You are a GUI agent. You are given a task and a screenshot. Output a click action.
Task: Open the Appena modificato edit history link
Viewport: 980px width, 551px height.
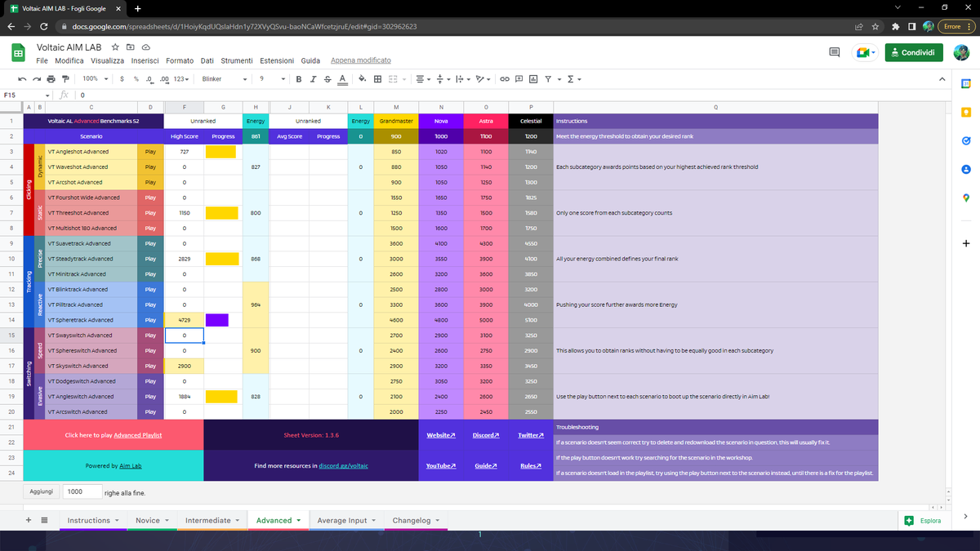coord(361,60)
